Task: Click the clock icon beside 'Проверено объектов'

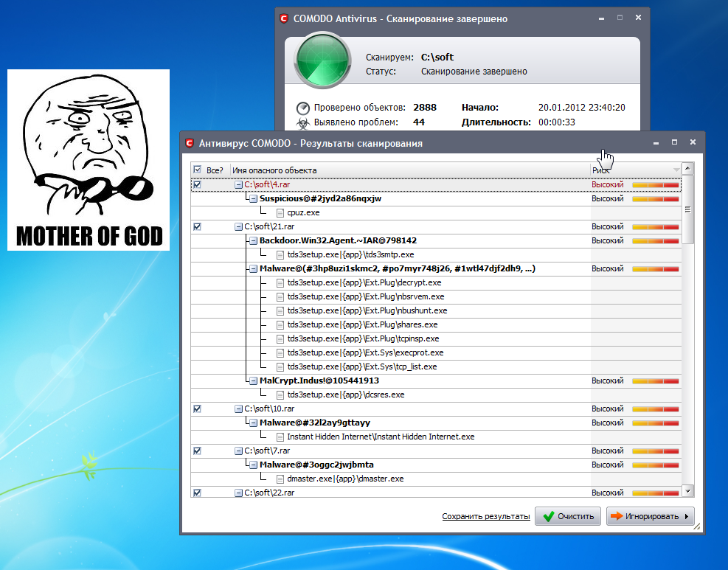Action: (302, 108)
